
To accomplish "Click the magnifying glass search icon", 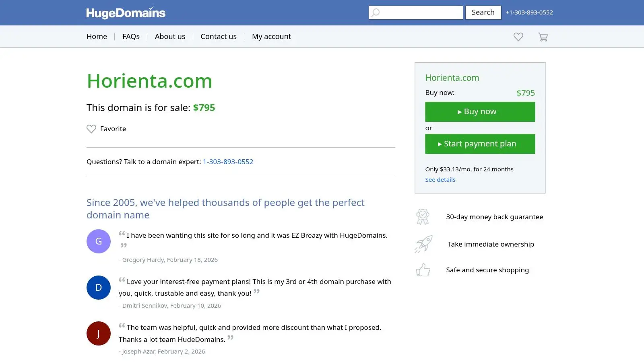I will point(376,12).
